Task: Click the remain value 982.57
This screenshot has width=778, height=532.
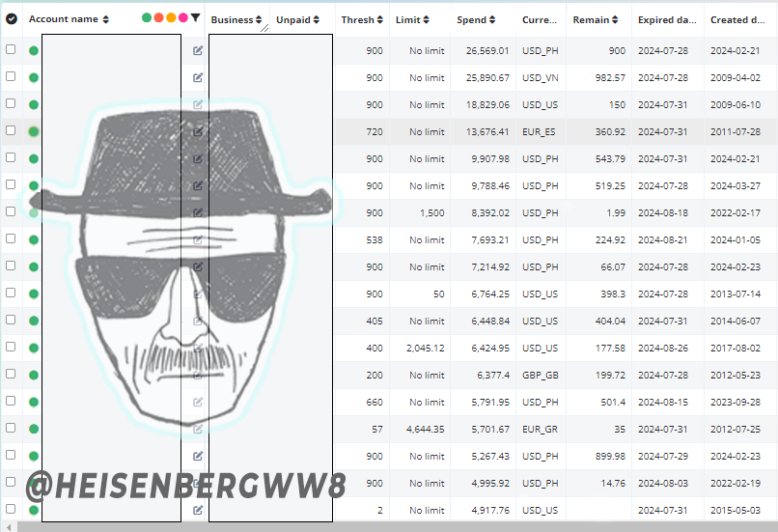Action: (x=611, y=78)
